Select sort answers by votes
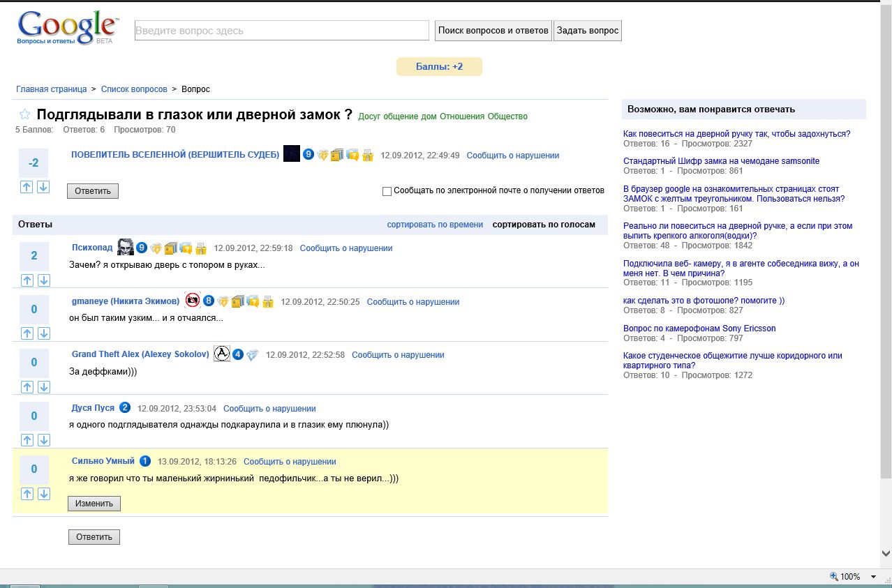The height and width of the screenshot is (588, 892). point(544,225)
